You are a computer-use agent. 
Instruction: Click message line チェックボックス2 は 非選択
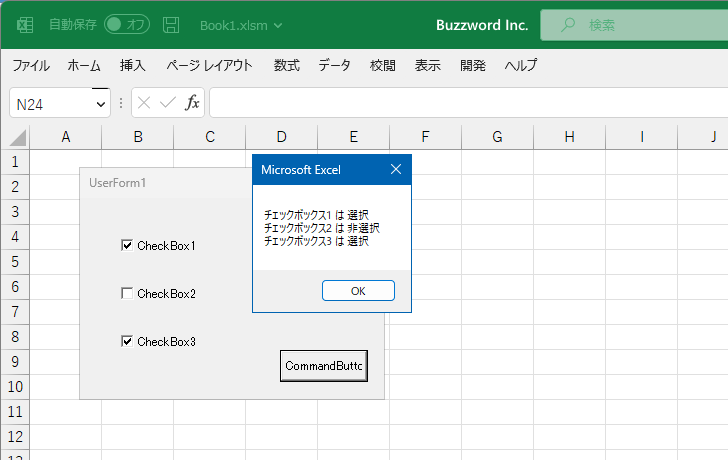coord(322,228)
